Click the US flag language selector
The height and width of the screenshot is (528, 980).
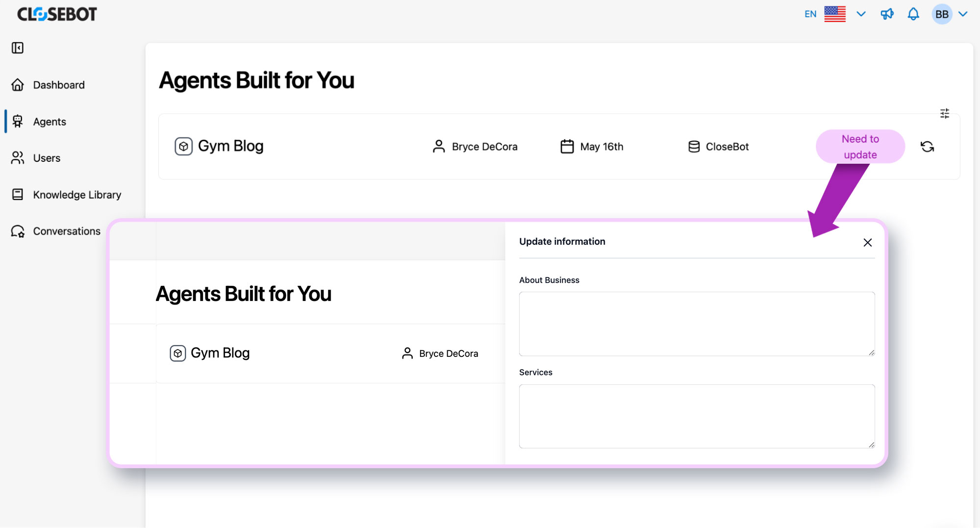point(835,14)
